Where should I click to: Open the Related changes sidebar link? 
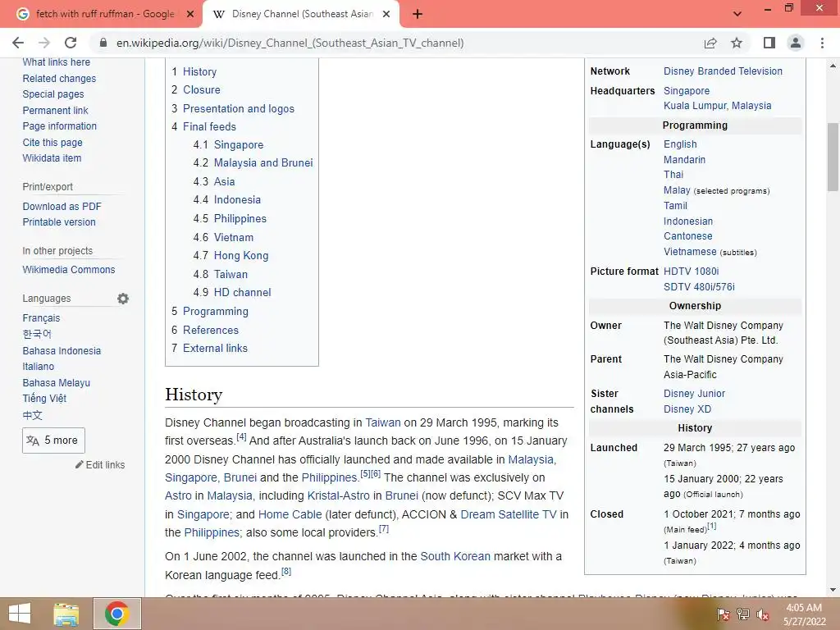pos(59,78)
